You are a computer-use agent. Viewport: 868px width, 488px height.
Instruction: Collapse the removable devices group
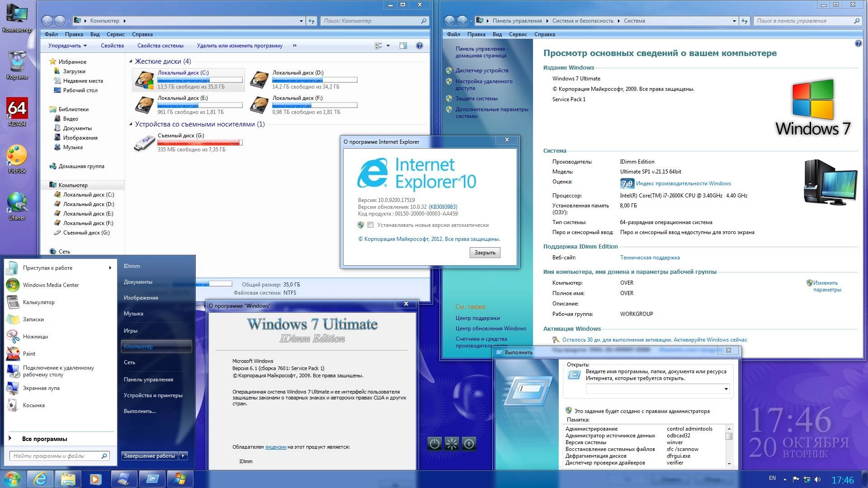(x=131, y=124)
